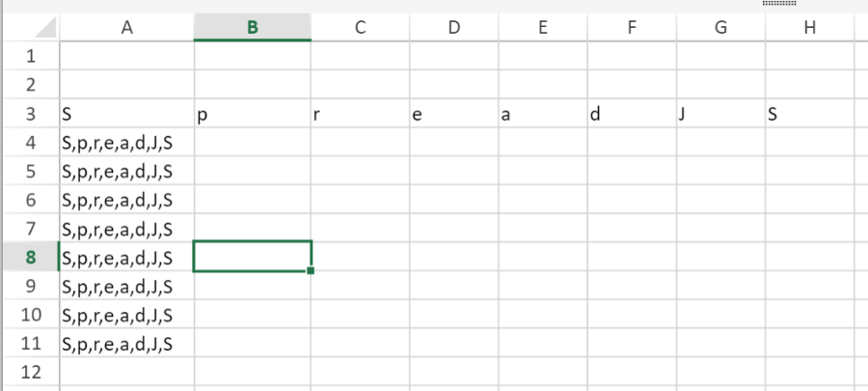The width and height of the screenshot is (868, 391).
Task: Select column B header
Action: click(253, 28)
